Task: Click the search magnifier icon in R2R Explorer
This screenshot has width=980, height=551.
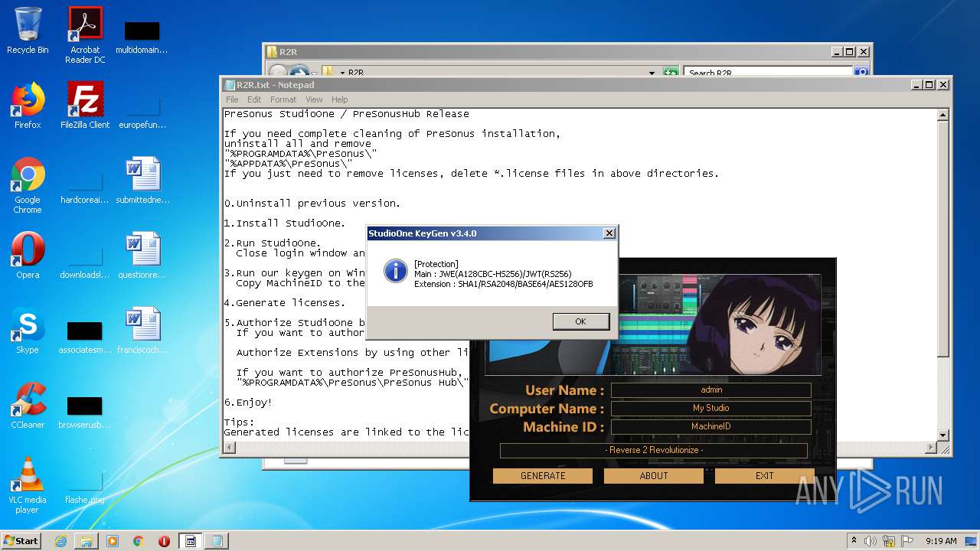Action: point(861,73)
